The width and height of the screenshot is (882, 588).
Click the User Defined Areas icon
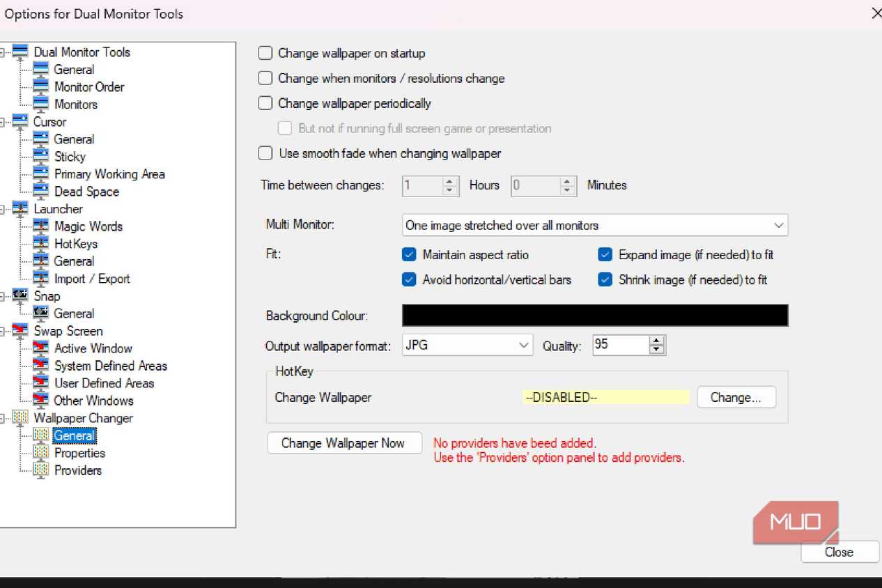point(41,382)
